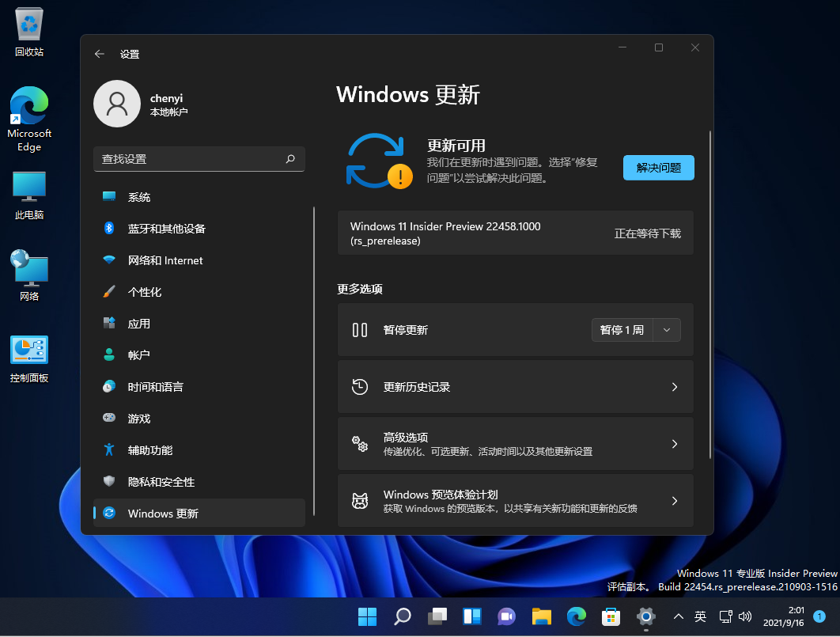Open 辅助功能 settings category

pyautogui.click(x=150, y=450)
